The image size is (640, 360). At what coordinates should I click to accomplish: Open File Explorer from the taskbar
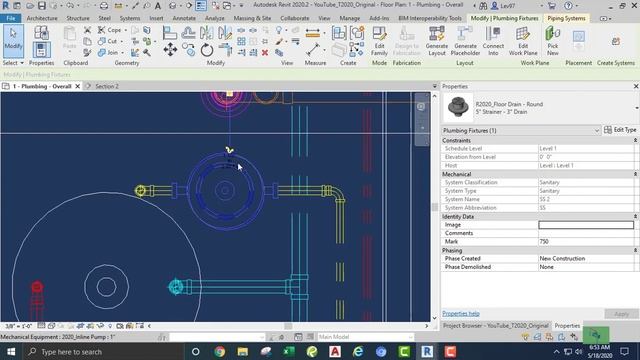[243, 351]
